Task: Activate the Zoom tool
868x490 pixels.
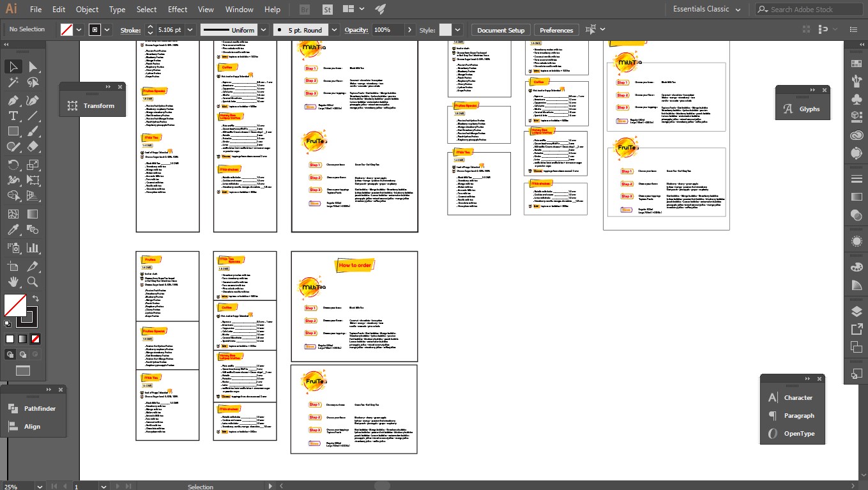Action: 33,282
